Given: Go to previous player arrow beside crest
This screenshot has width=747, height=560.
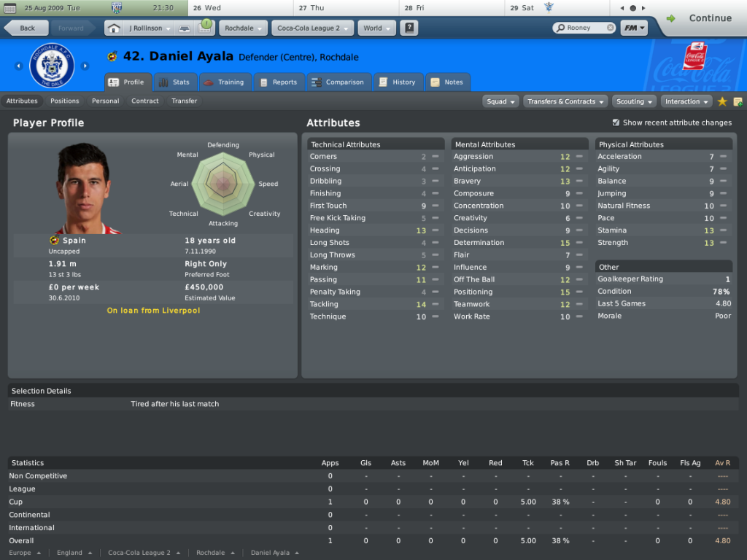Looking at the screenshot, I should (x=18, y=66).
